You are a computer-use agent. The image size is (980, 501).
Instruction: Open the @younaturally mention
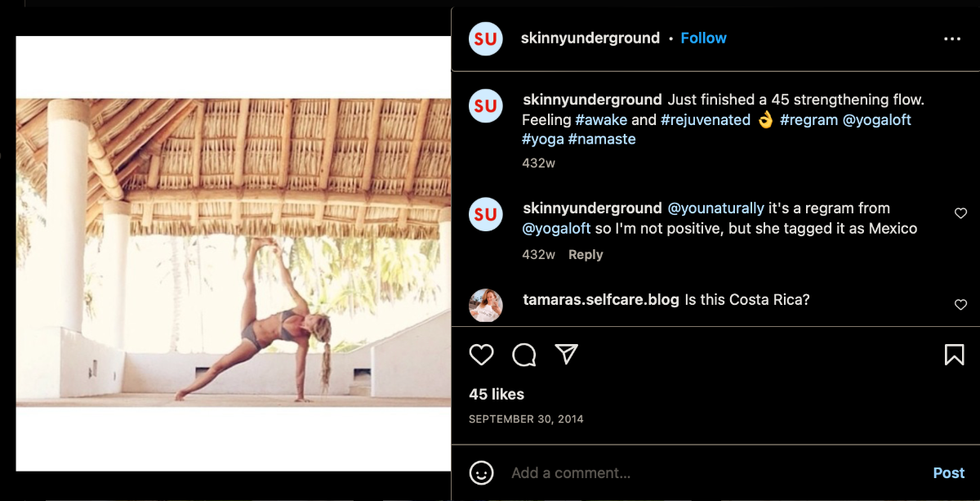(x=716, y=208)
